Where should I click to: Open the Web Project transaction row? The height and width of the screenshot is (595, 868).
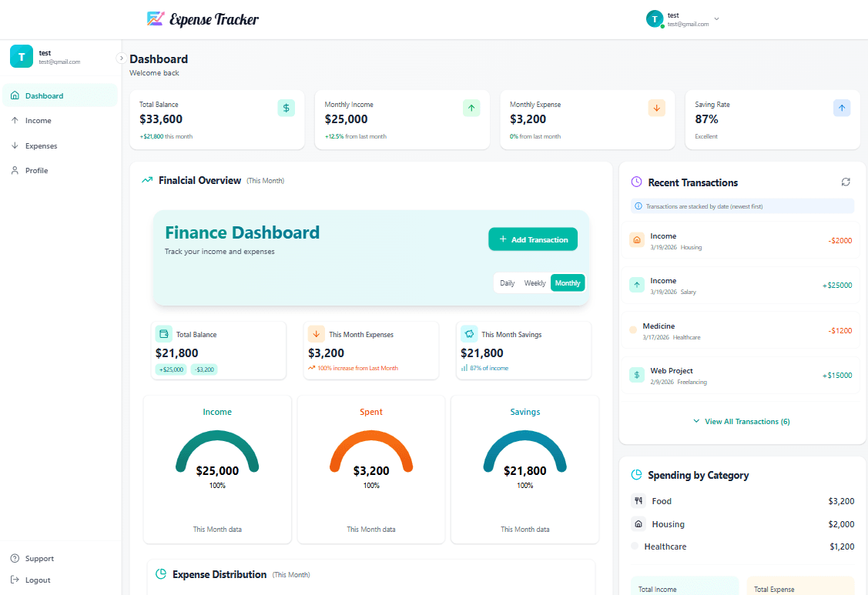(x=741, y=376)
